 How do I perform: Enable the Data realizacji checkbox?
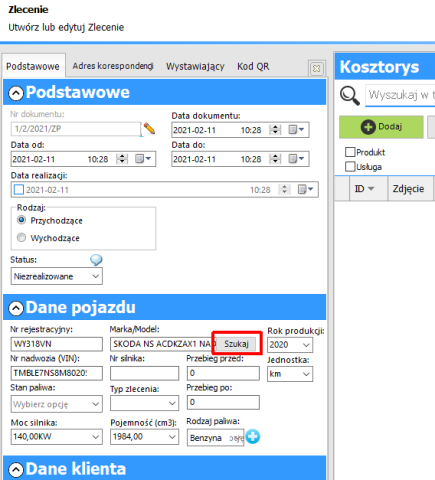tap(19, 190)
